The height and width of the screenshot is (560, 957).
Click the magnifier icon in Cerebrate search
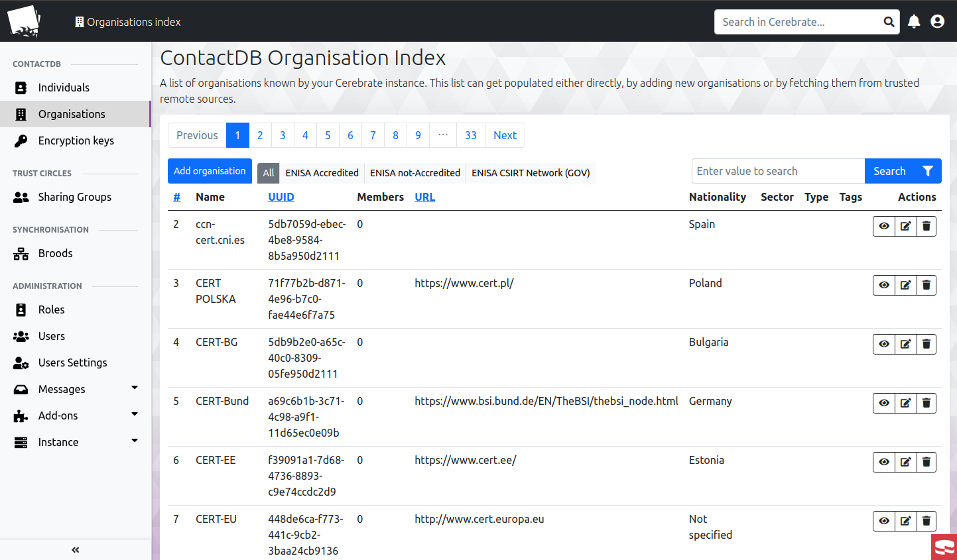[x=889, y=22]
